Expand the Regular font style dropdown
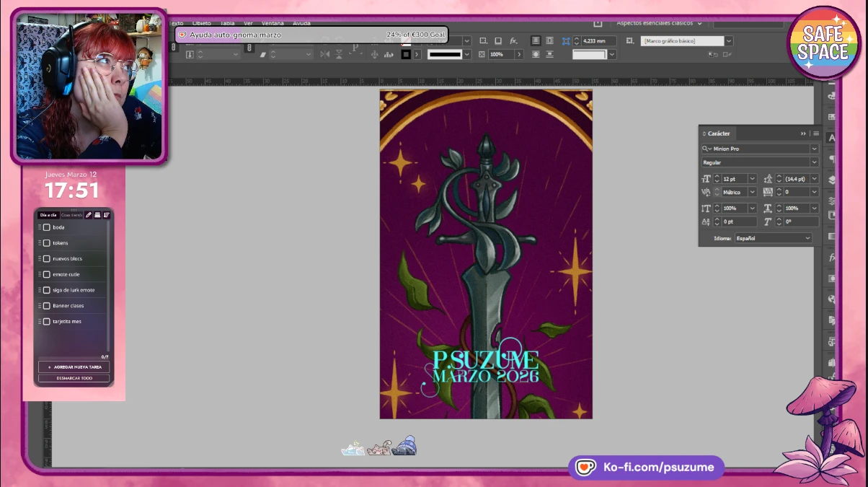The width and height of the screenshot is (868, 487). coord(814,163)
